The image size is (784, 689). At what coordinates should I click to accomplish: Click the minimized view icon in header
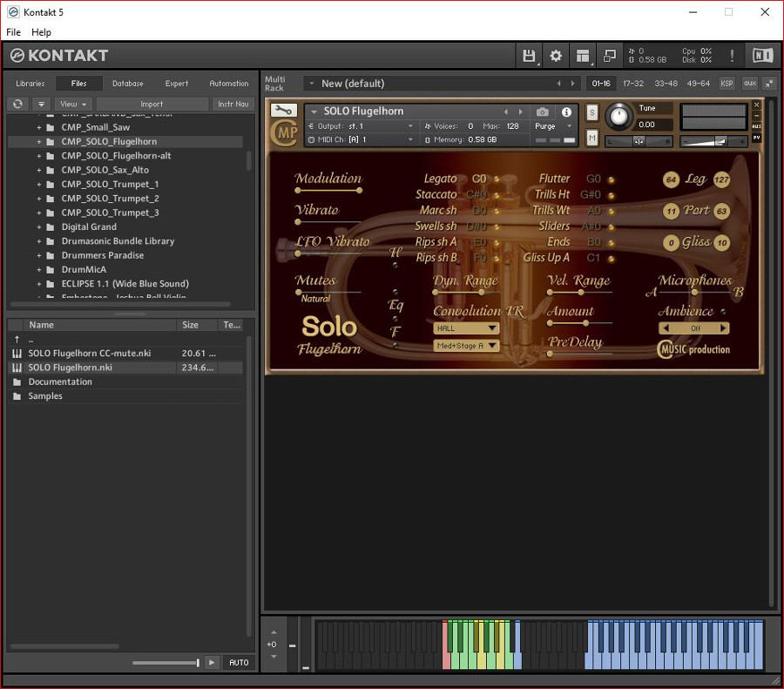click(x=610, y=56)
